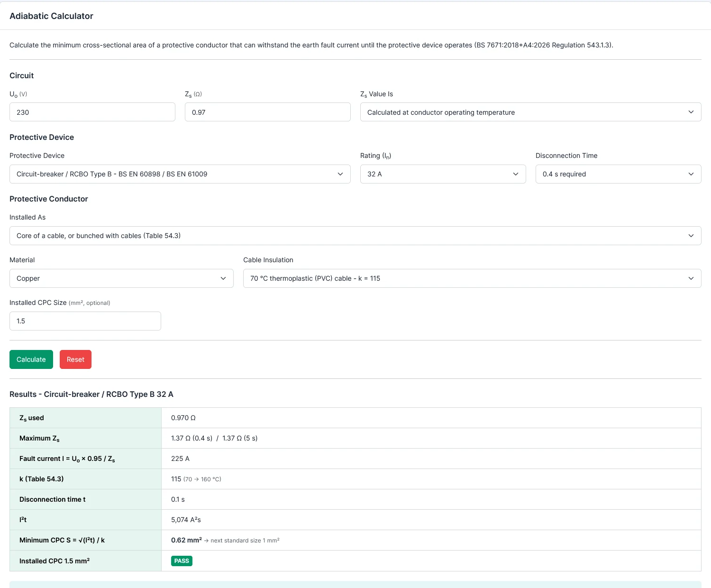Click the PASS result badge
The width and height of the screenshot is (711, 588).
click(182, 561)
